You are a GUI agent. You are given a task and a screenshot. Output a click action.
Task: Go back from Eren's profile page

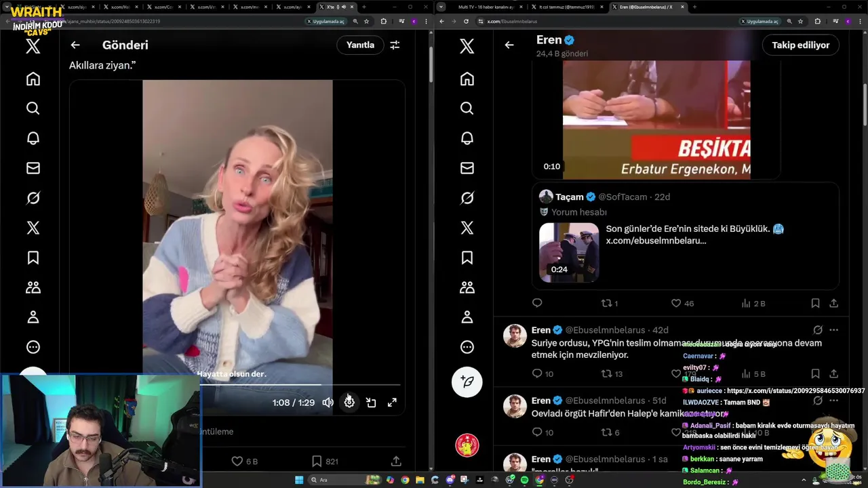coord(509,45)
